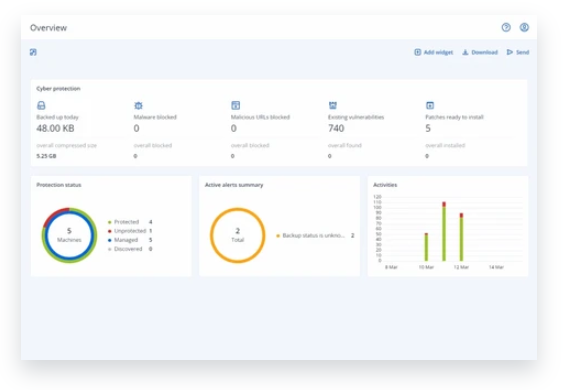Open the help question mark icon

point(506,27)
